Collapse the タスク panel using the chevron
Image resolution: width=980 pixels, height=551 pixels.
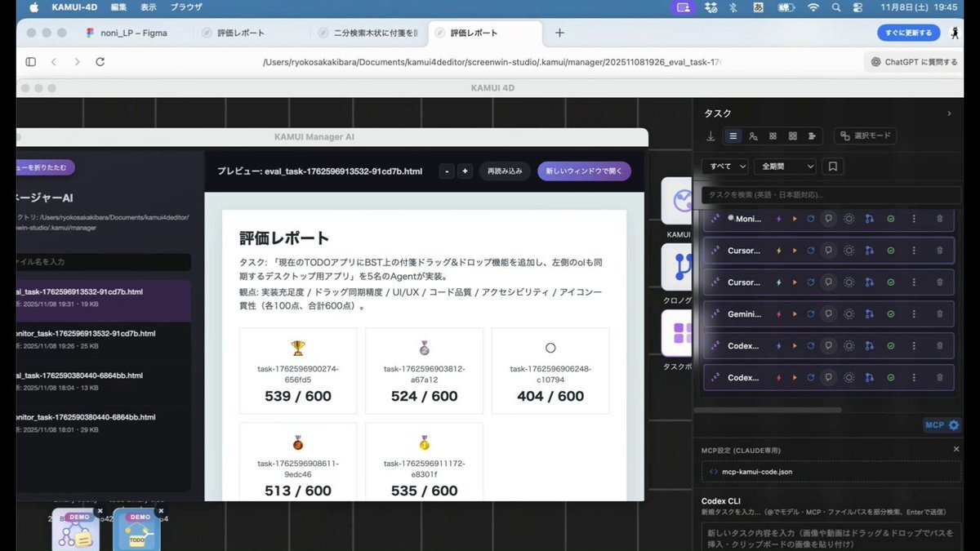(x=948, y=113)
